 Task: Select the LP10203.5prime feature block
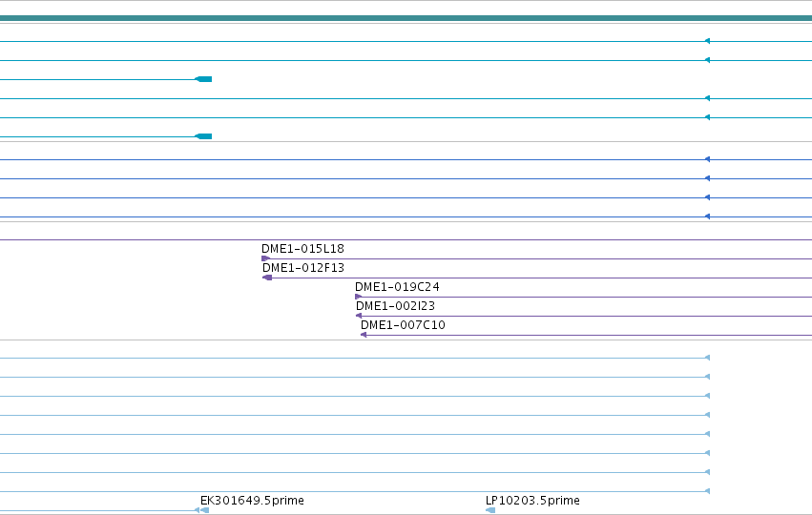coord(490,510)
